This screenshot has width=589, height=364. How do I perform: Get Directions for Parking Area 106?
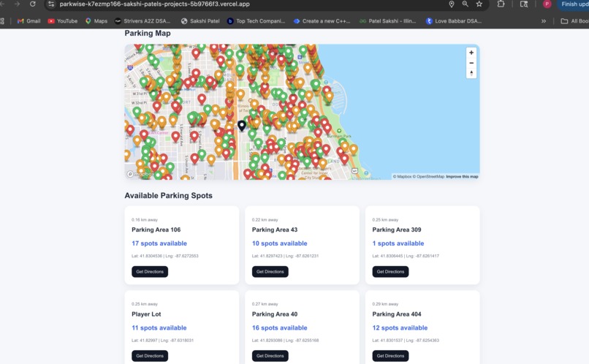[x=150, y=272]
